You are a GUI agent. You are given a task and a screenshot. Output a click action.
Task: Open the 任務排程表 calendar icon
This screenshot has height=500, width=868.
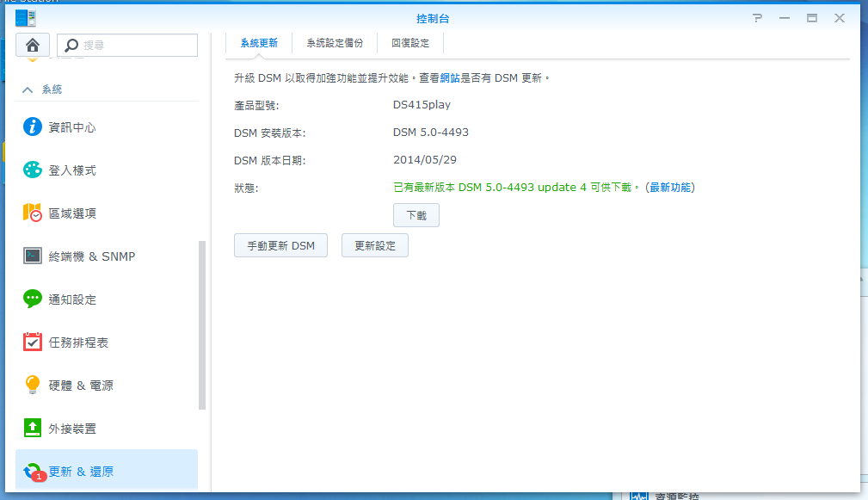click(x=32, y=342)
